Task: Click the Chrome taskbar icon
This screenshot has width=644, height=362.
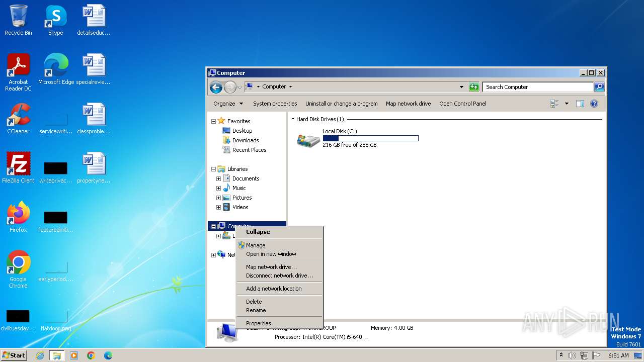Action: pyautogui.click(x=91, y=355)
